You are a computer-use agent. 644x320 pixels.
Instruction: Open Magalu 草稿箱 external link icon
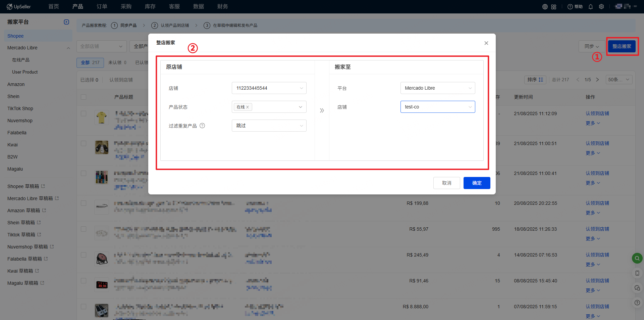[42, 283]
